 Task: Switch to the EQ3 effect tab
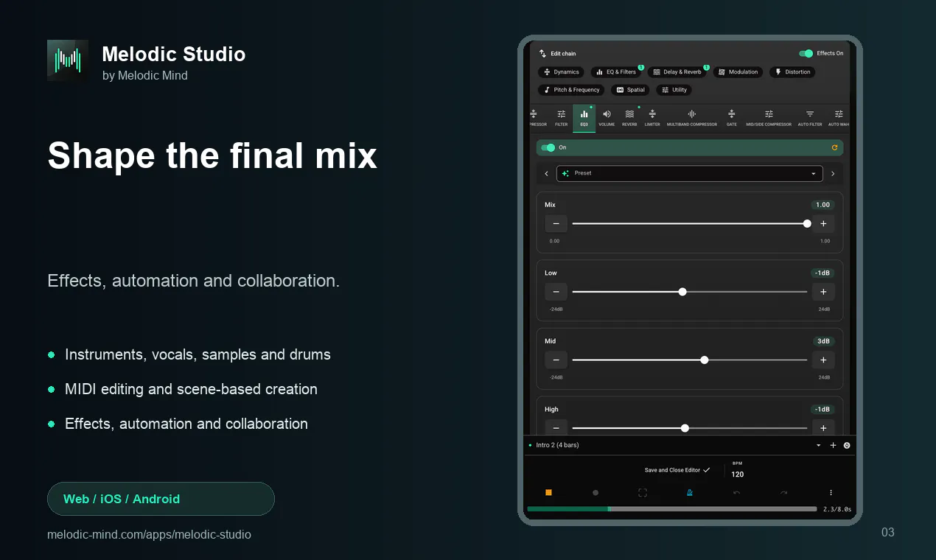point(584,118)
